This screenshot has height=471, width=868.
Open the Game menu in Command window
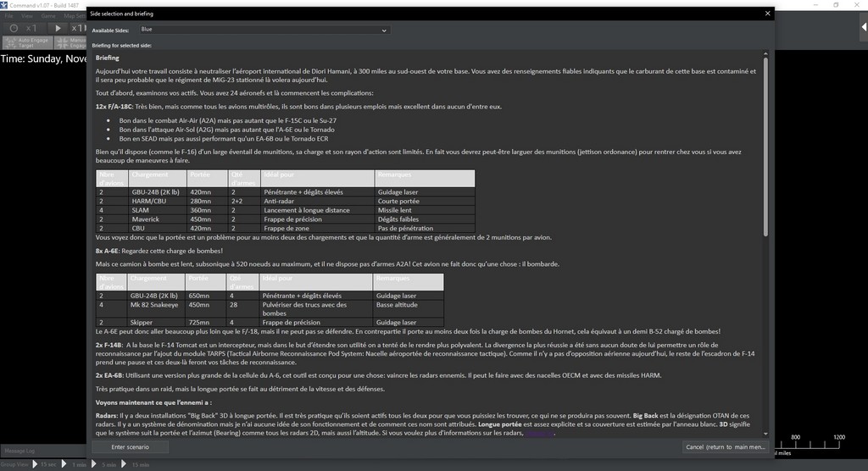48,16
